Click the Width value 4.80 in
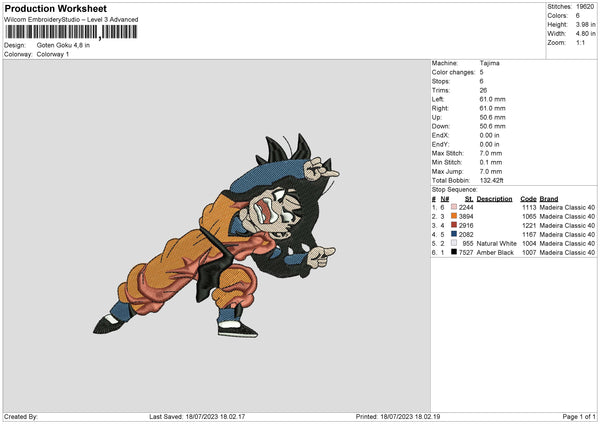Viewport: 600px width, 424px height. [585, 34]
